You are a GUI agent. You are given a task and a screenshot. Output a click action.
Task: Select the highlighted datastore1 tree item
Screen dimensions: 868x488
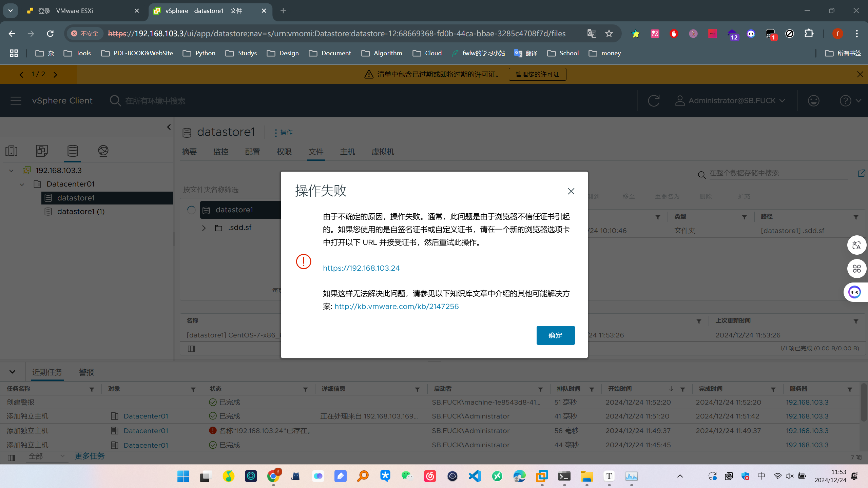click(107, 198)
